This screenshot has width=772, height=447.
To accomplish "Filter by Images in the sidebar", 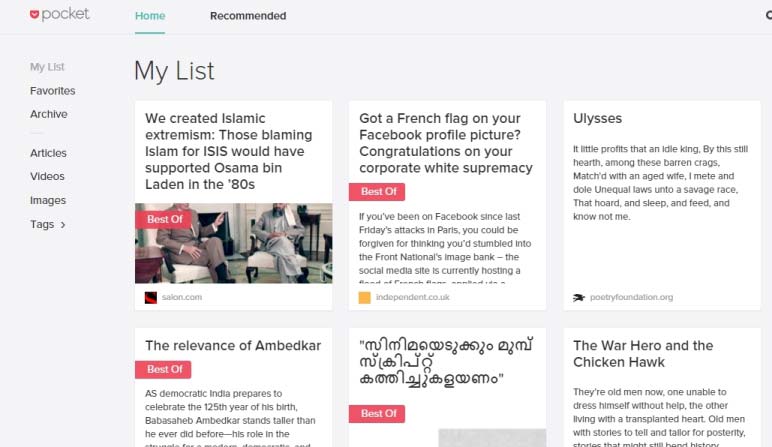I will 48,200.
